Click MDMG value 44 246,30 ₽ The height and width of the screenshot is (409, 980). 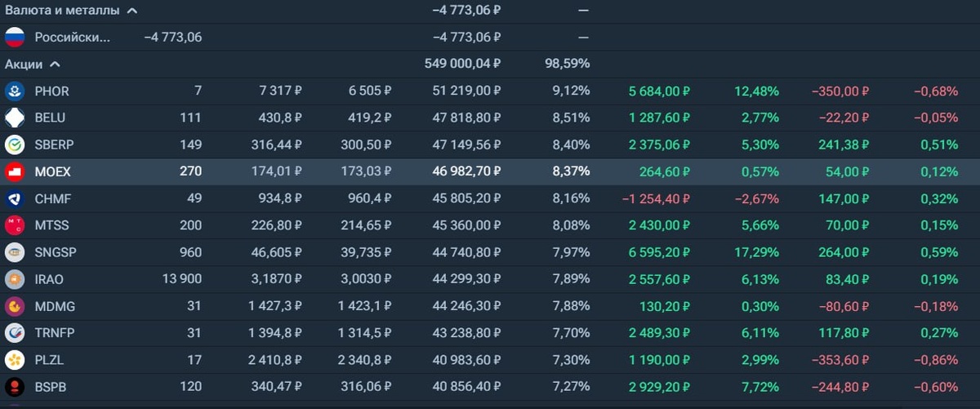[467, 307]
